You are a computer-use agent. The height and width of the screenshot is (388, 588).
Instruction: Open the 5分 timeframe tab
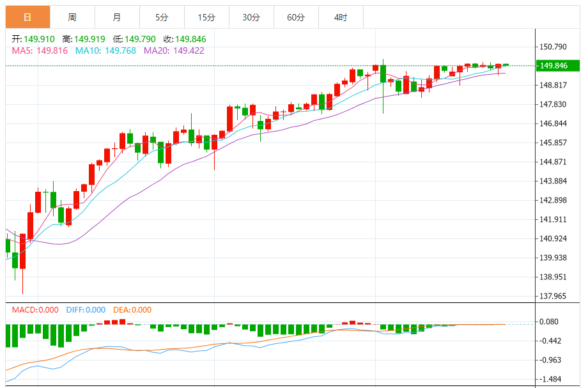click(x=162, y=17)
